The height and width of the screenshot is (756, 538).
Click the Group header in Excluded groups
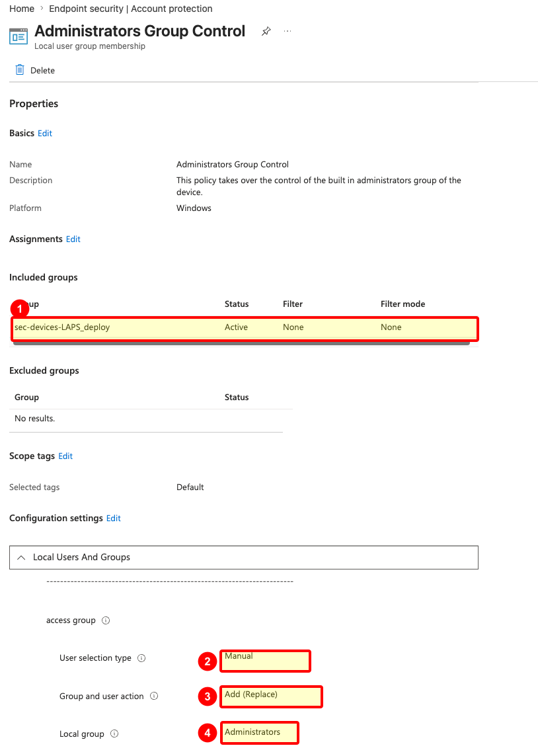click(x=26, y=398)
